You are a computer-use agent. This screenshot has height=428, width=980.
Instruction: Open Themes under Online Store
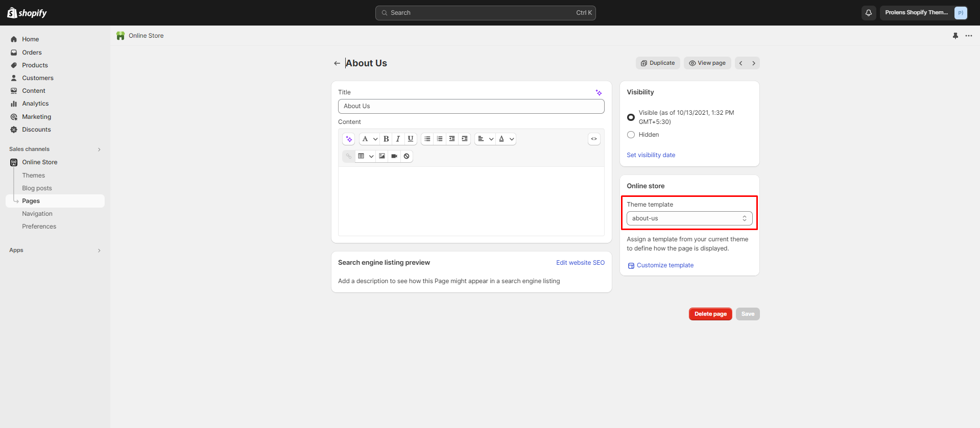(33, 175)
